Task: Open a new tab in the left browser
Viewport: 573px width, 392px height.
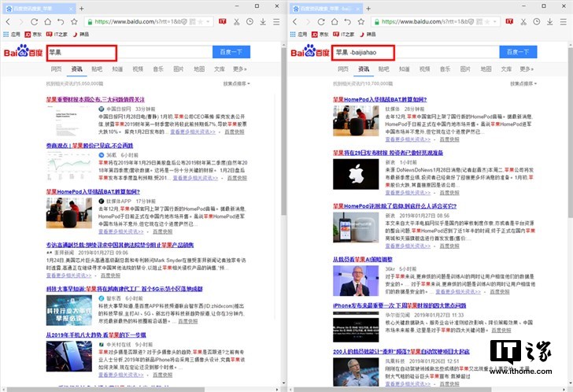Action: coord(81,8)
